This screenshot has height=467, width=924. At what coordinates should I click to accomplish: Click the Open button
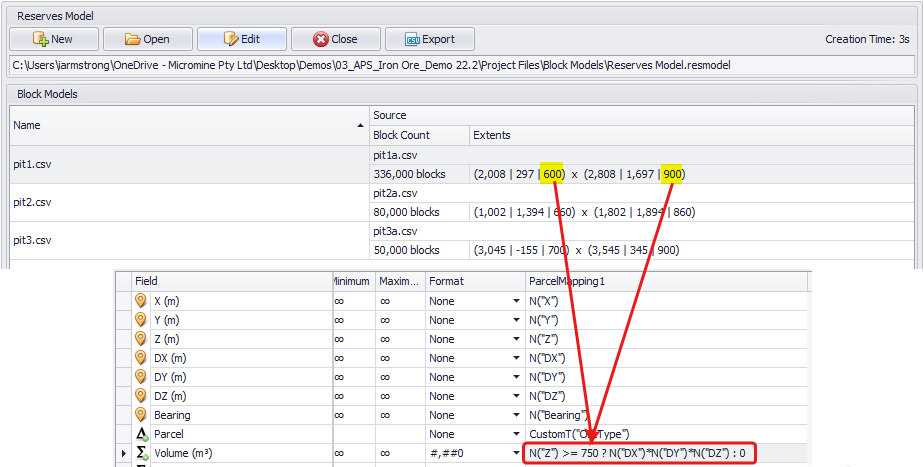click(x=148, y=39)
